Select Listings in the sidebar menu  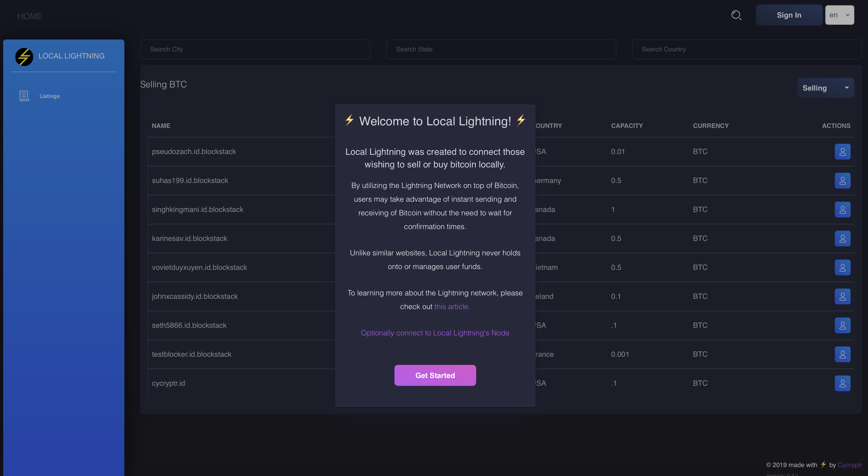(x=50, y=96)
